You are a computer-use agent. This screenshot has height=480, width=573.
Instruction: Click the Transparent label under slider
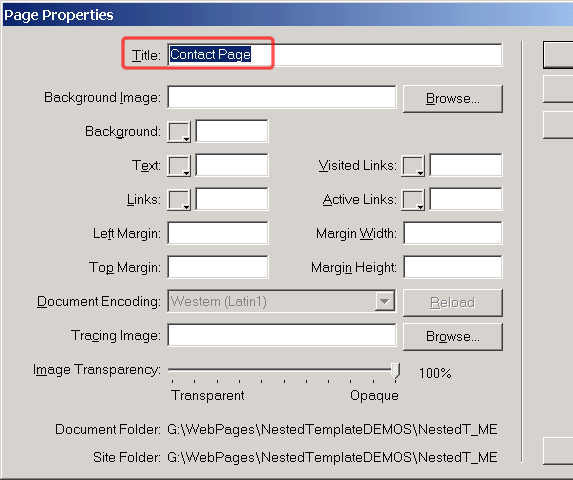[x=208, y=396]
